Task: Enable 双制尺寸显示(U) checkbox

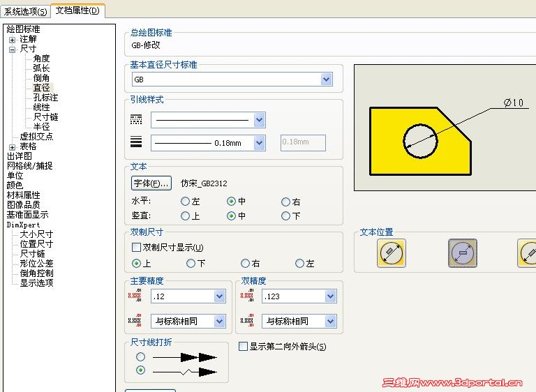Action: click(136, 247)
